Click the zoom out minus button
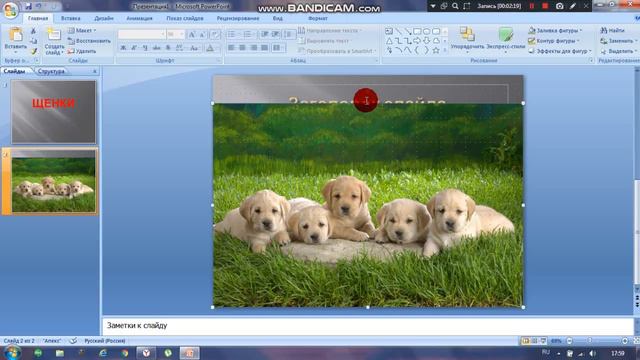Viewport: 640px width, 360px height. pos(569,340)
